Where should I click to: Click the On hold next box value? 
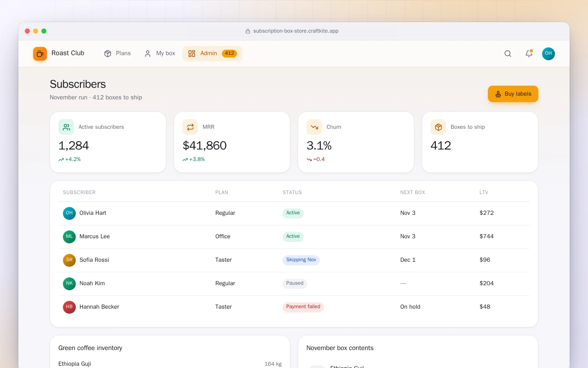[x=410, y=307]
